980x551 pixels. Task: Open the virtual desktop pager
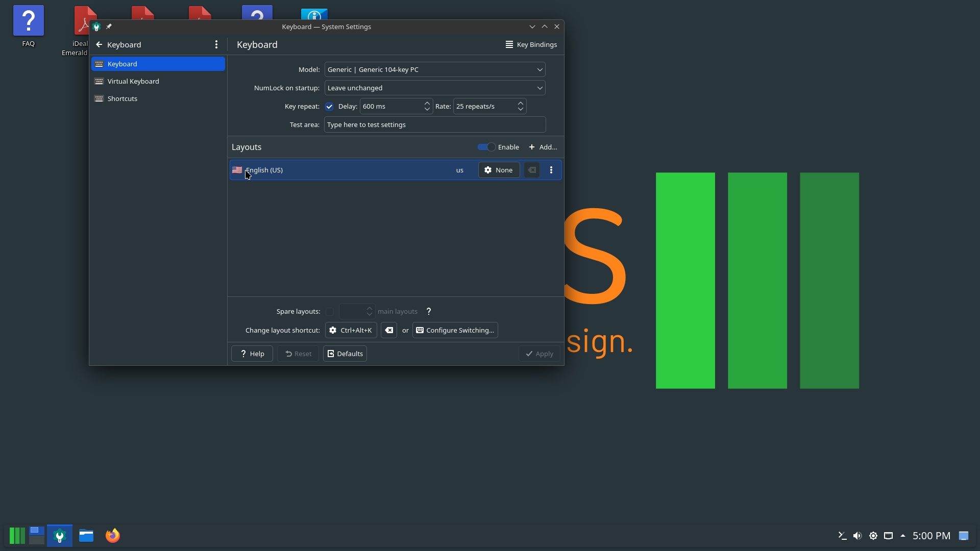[x=37, y=536]
